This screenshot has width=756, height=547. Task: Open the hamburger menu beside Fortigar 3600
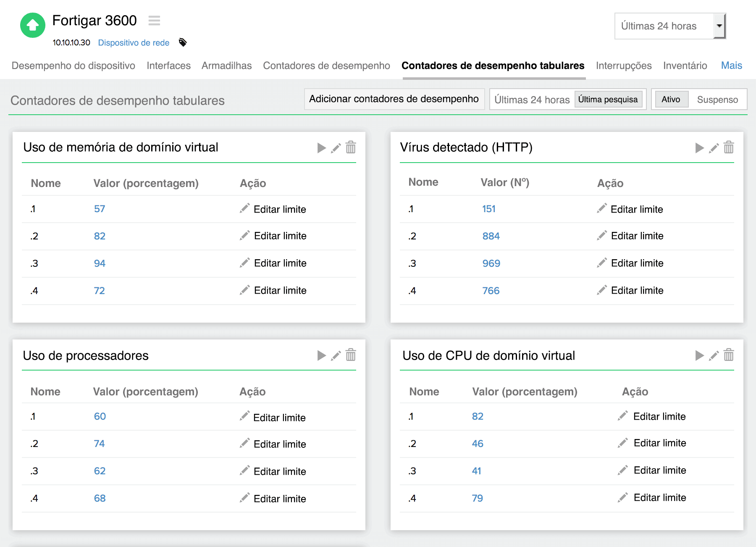pyautogui.click(x=154, y=21)
